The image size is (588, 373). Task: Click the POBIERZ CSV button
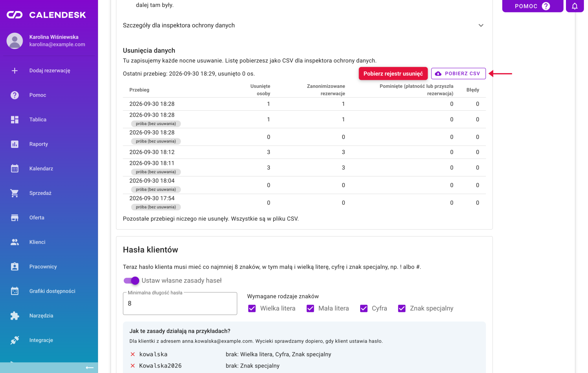458,74
